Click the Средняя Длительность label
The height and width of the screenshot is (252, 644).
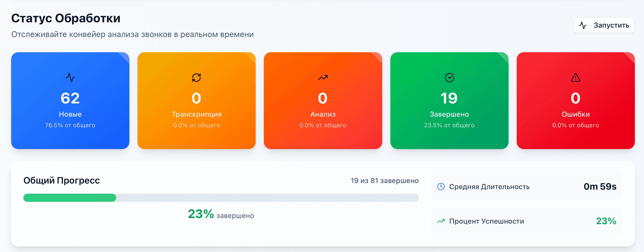(489, 187)
